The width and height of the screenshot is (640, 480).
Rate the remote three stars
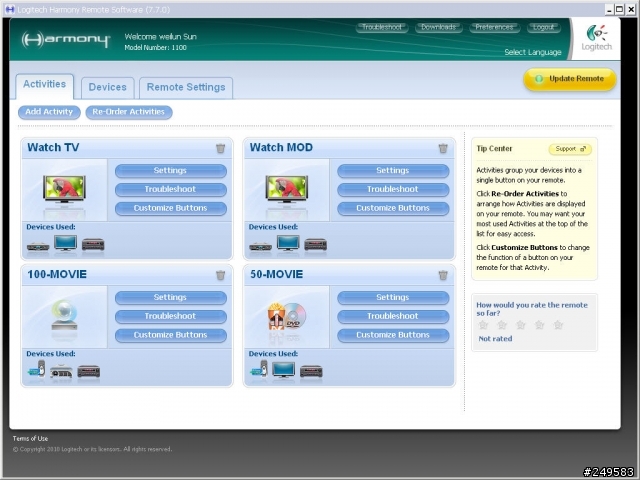click(x=521, y=325)
